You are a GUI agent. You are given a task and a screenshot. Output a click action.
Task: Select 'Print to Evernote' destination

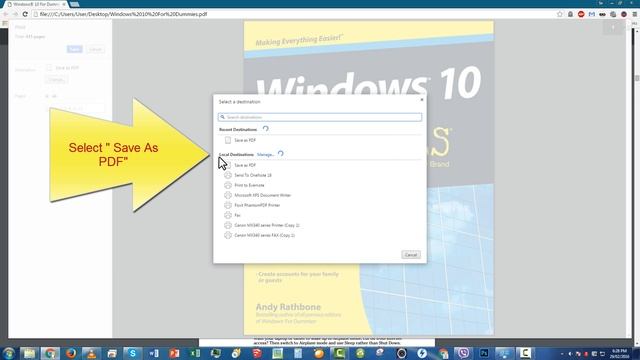coord(249,185)
